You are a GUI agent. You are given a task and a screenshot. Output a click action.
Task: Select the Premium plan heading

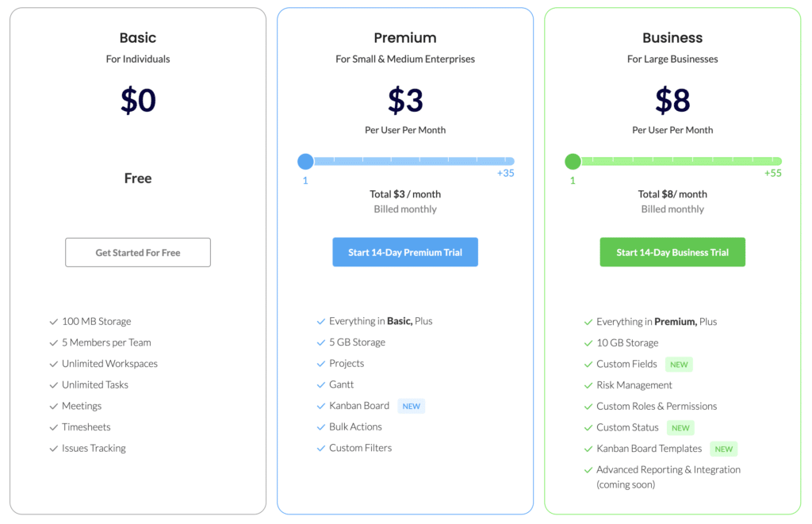[405, 38]
